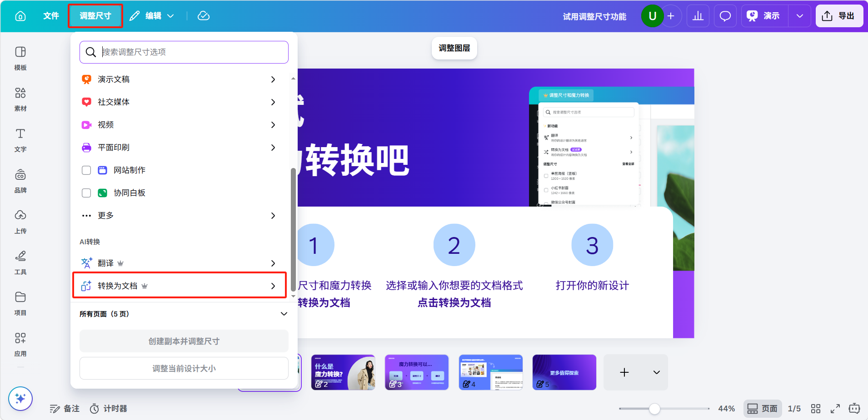Open the dropdown arrow next to 演示
868x420 pixels.
tap(799, 16)
